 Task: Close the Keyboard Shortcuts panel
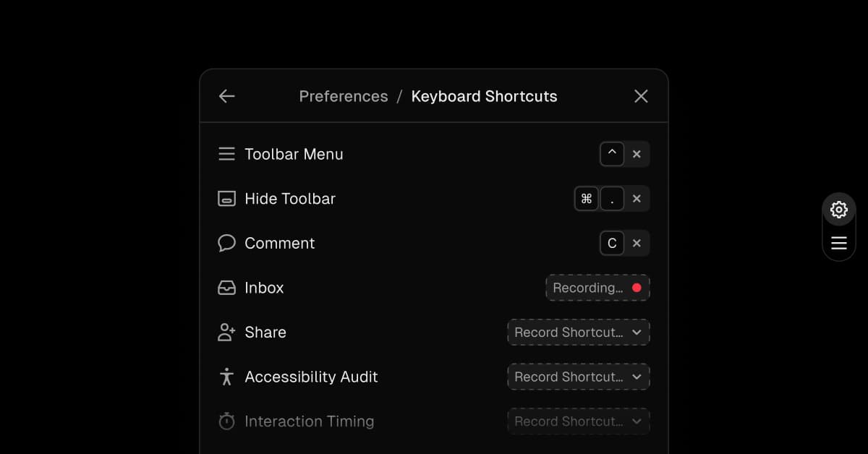point(641,96)
